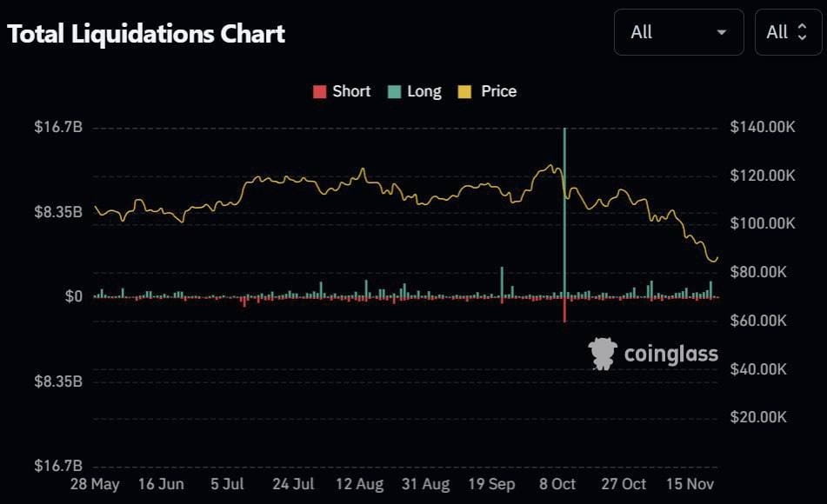Click the first dropdown's caret arrow
The width and height of the screenshot is (827, 504).
[721, 32]
